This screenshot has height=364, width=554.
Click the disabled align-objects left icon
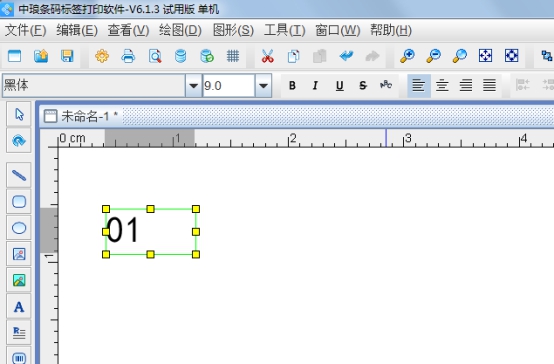click(x=522, y=85)
